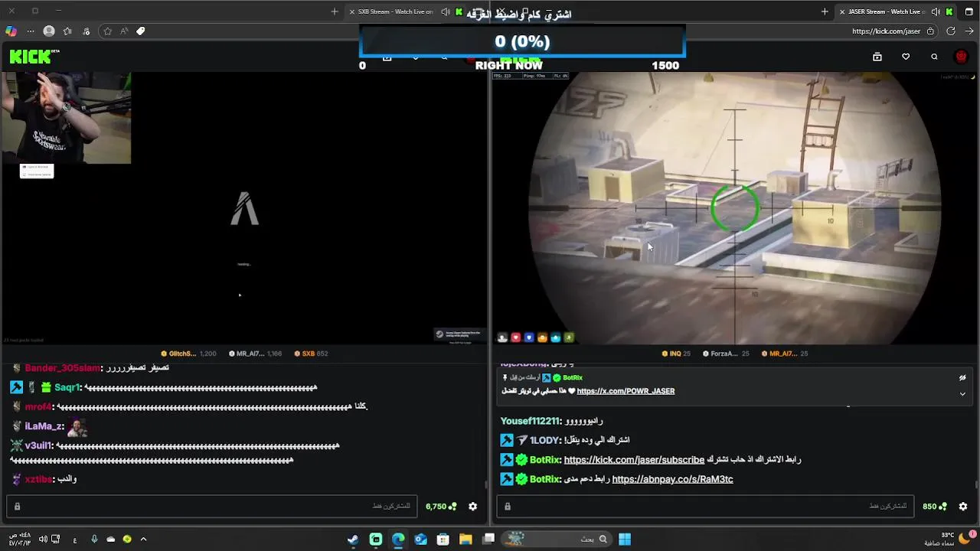This screenshot has height=551, width=980.
Task: Click the KICK logo in left window
Action: pyautogui.click(x=31, y=56)
